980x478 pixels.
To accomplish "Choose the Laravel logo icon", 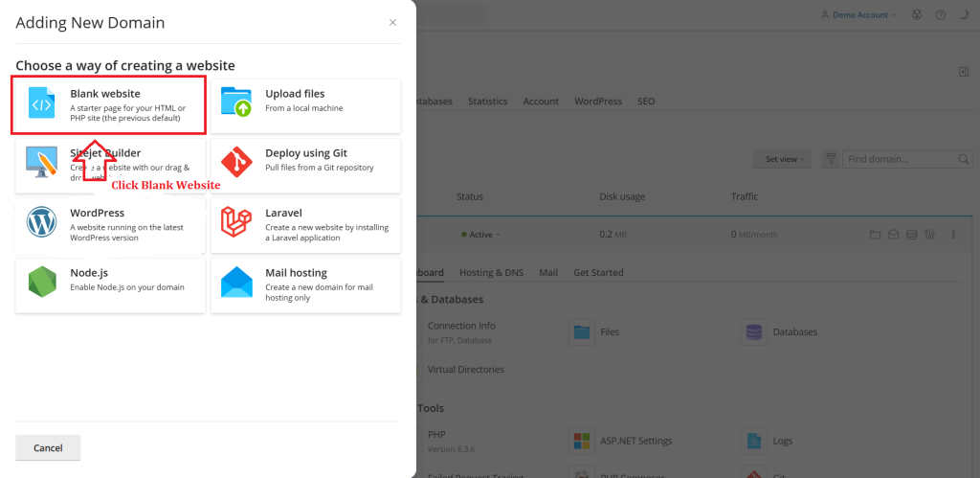I will point(237,222).
